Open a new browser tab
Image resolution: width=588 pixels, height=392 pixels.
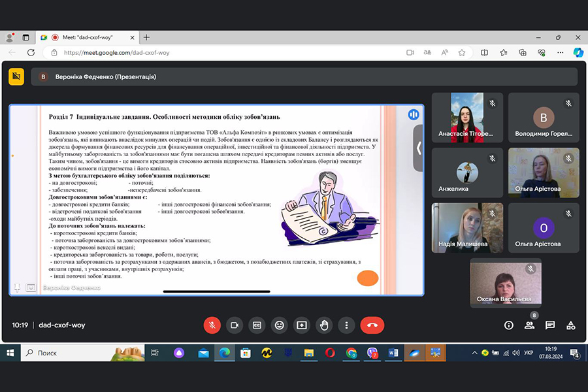tap(146, 37)
